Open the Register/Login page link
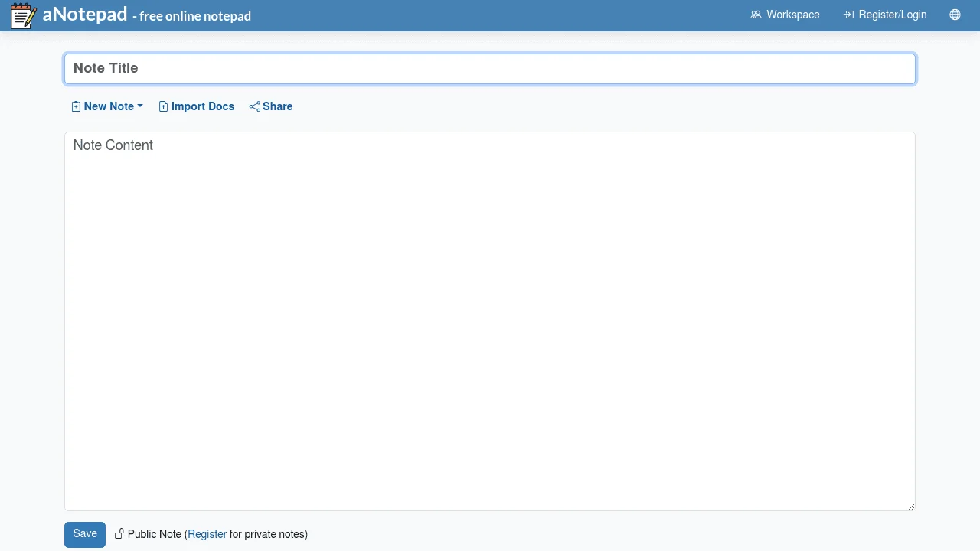 pyautogui.click(x=892, y=15)
